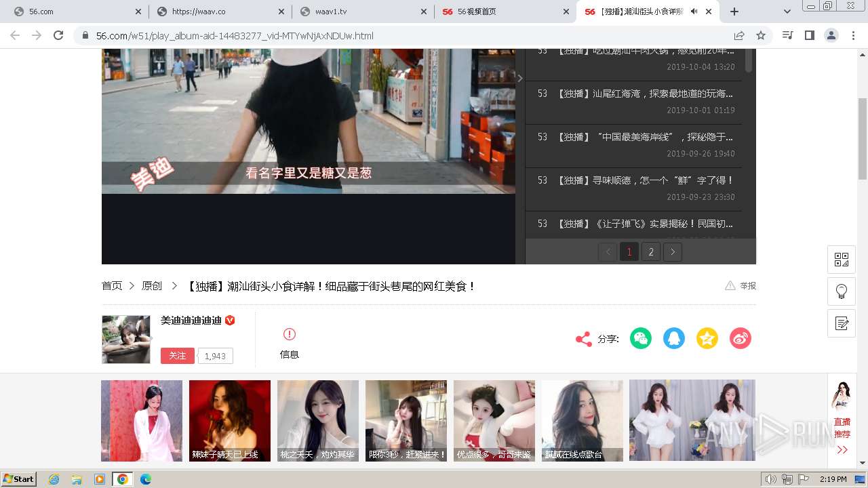Close the waav1.tv tab
The width and height of the screenshot is (868, 488).
[x=424, y=12]
